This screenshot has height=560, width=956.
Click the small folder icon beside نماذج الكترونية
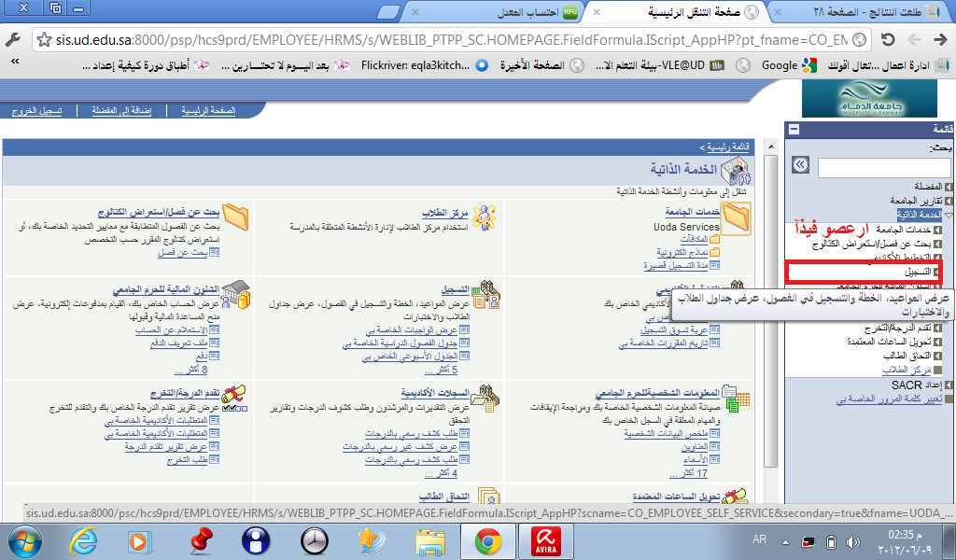[x=714, y=252]
